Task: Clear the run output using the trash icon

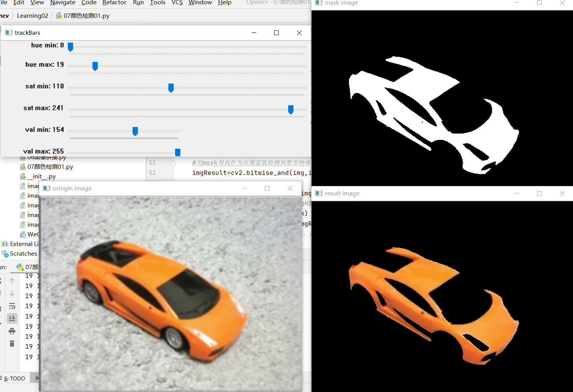Action: (x=12, y=343)
